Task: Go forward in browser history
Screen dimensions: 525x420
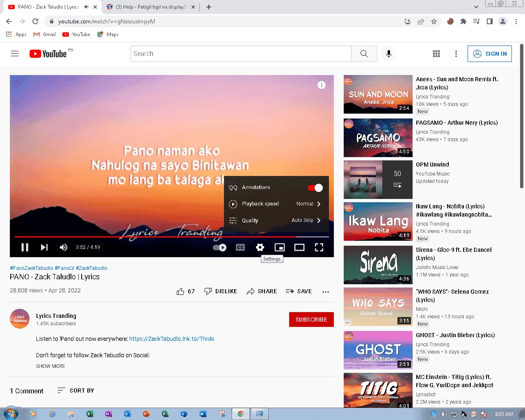Action: click(x=22, y=21)
